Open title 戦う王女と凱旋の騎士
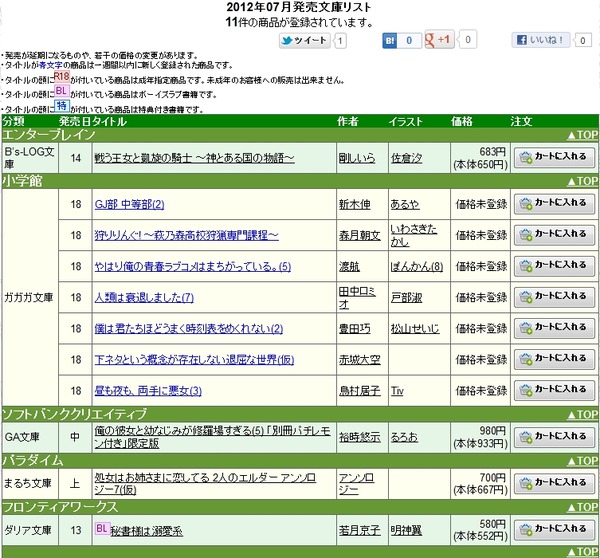 pyautogui.click(x=194, y=158)
